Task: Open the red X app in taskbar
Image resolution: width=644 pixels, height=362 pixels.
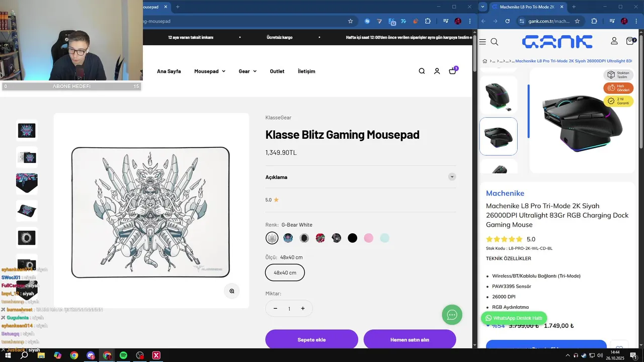Action: coord(156,355)
